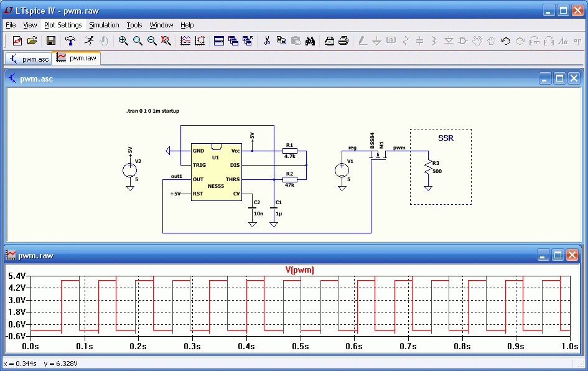588x371 pixels.
Task: Click the R3 500 resistor value
Action: coord(437,171)
